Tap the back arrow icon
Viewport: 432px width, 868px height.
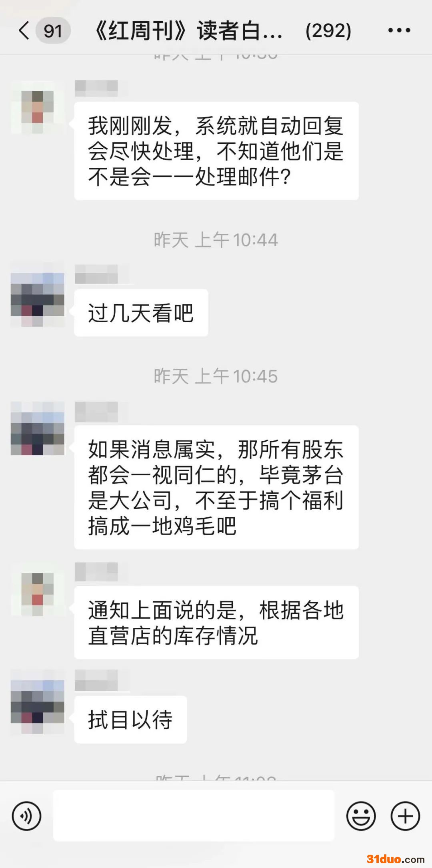[x=24, y=30]
